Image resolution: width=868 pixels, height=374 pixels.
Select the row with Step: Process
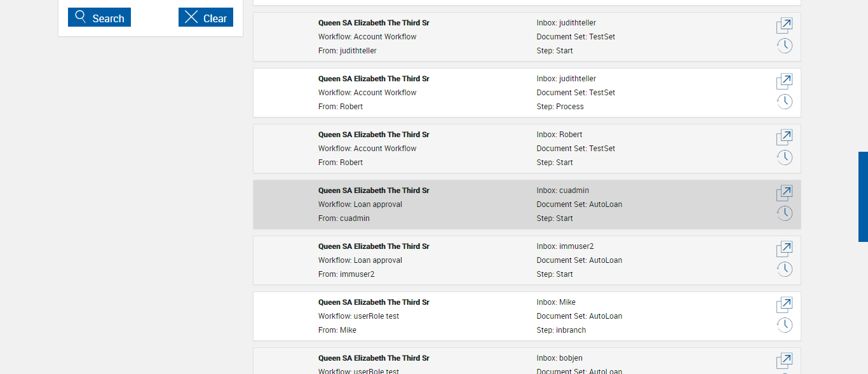pyautogui.click(x=483, y=93)
